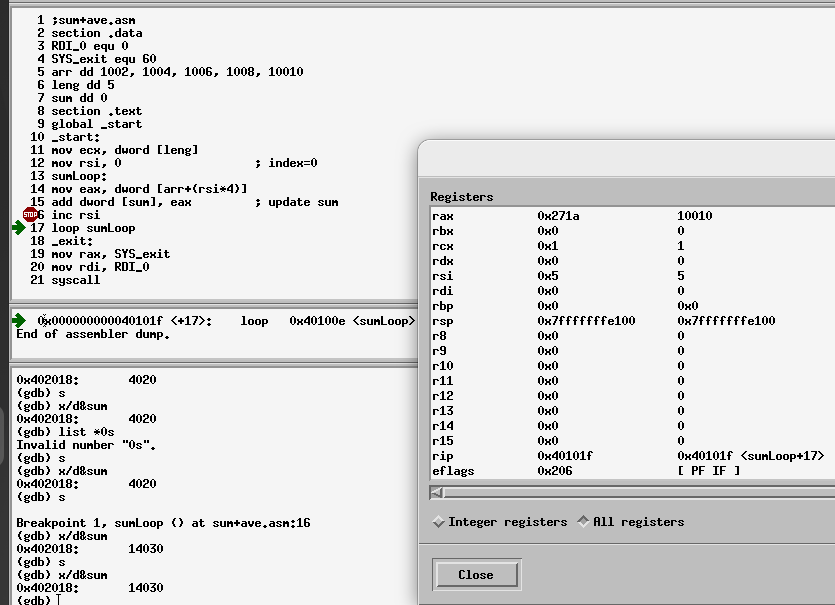Select the r11 register row
Viewport: 835px width, 605px height.
[x=633, y=381]
